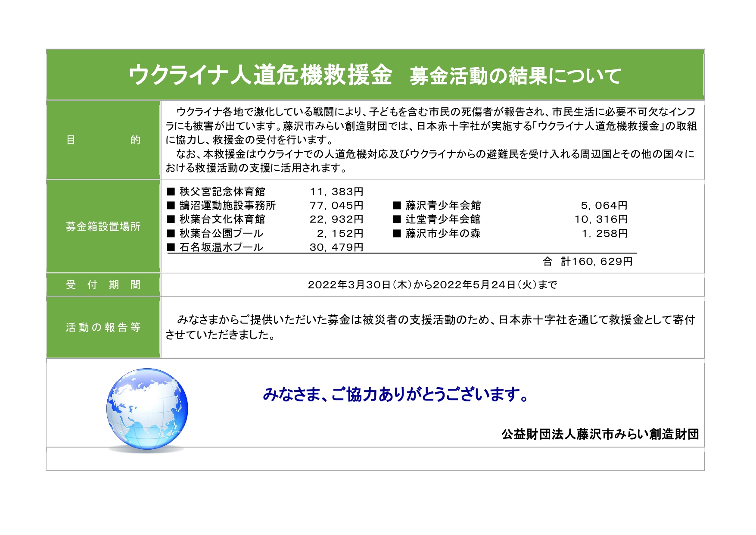The width and height of the screenshot is (756, 535).
Task: Click the bullet square beside 鵠沼運動施設事務所
Action: (x=171, y=206)
